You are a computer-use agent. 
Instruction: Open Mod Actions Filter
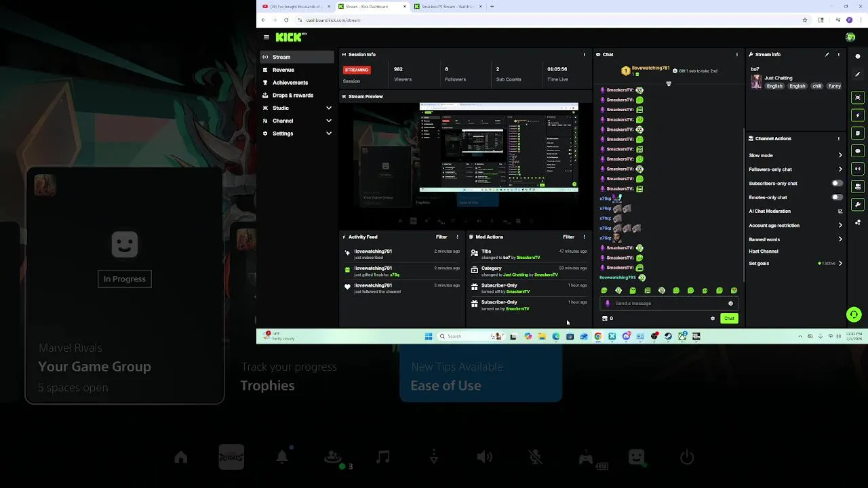coord(568,237)
